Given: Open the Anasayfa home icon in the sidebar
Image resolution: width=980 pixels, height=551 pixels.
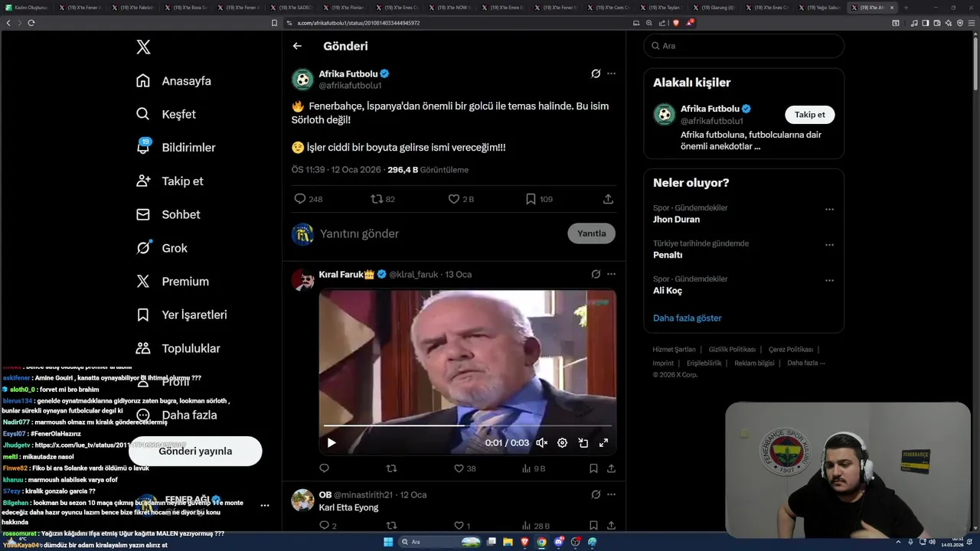Looking at the screenshot, I should 143,80.
